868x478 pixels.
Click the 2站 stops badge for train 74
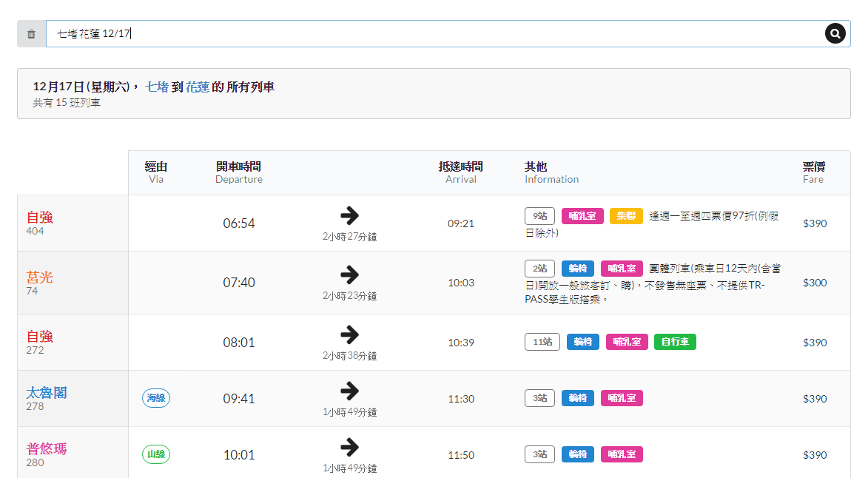(539, 269)
